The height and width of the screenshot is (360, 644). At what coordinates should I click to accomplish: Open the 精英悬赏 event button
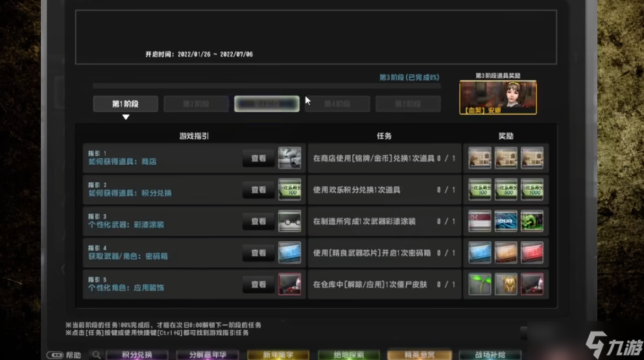tap(420, 355)
